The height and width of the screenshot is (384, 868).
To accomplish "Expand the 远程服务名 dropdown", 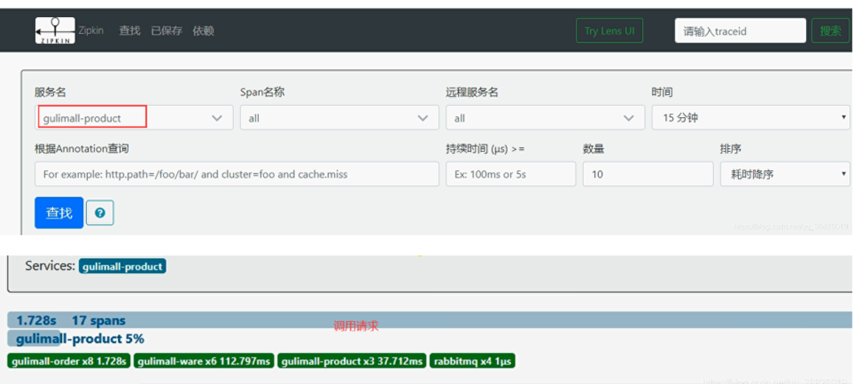I will 545,118.
